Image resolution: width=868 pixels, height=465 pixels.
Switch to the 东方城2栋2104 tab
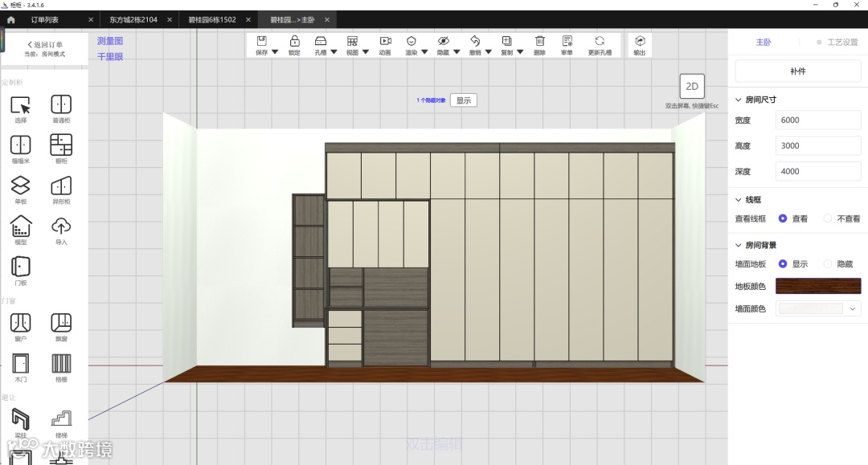click(133, 19)
